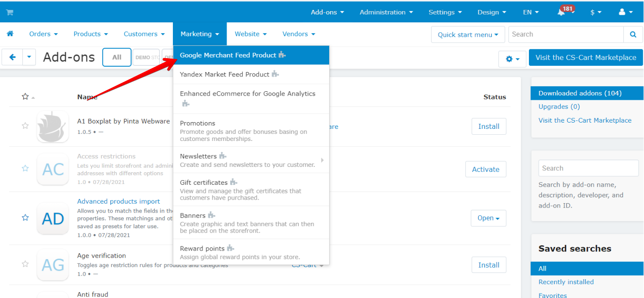Favorite Age verification add-on star
The image size is (644, 298).
[25, 264]
